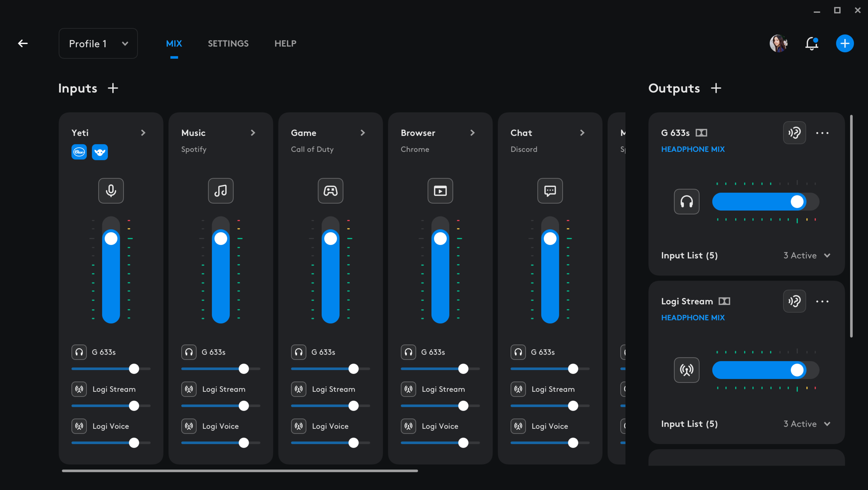Screen dimensions: 868x490
Task: Toggle Logi Voice routing in Chat channel
Action: pyautogui.click(x=518, y=426)
